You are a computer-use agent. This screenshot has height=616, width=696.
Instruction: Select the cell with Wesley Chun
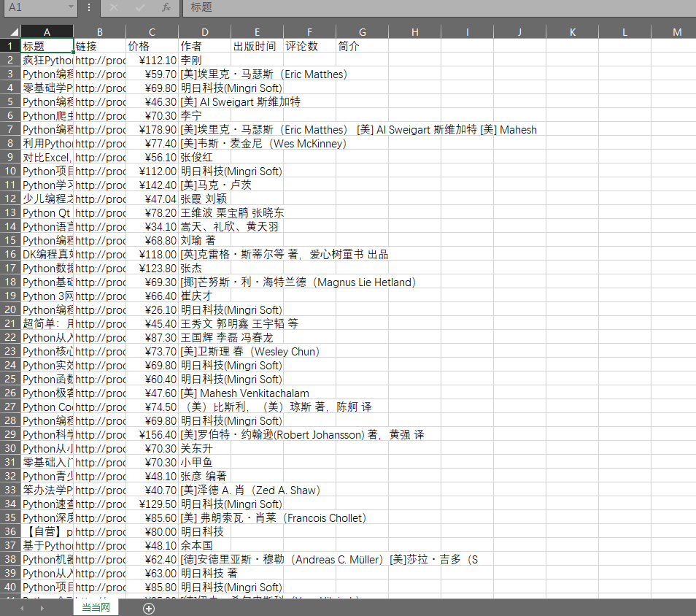pos(204,351)
